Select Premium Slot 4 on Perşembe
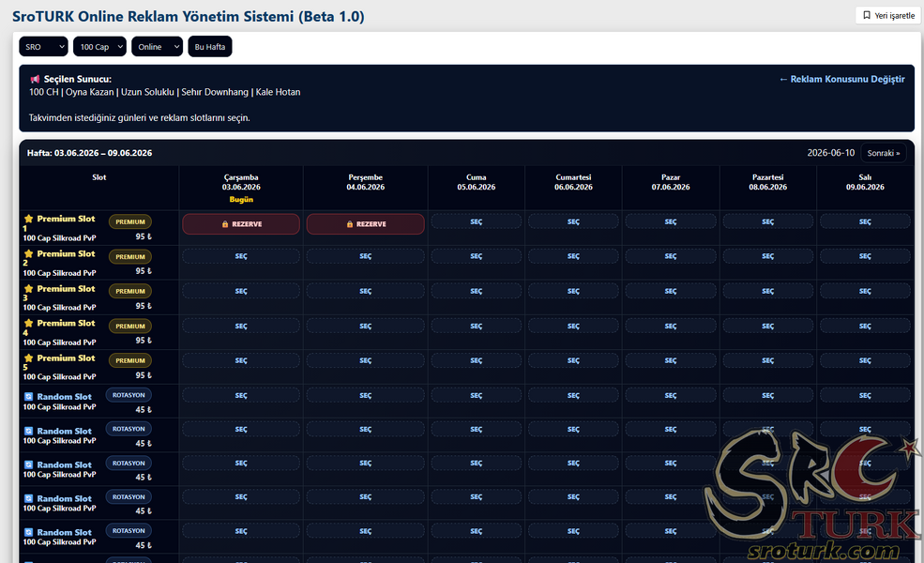The image size is (924, 563). pyautogui.click(x=365, y=326)
